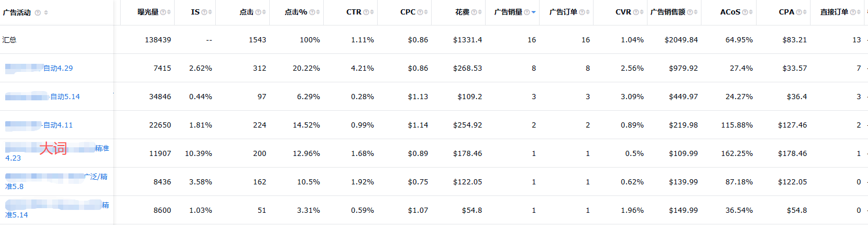Image resolution: width=868 pixels, height=225 pixels.
Task: Click CPA help question-mark icon
Action: pos(798,12)
